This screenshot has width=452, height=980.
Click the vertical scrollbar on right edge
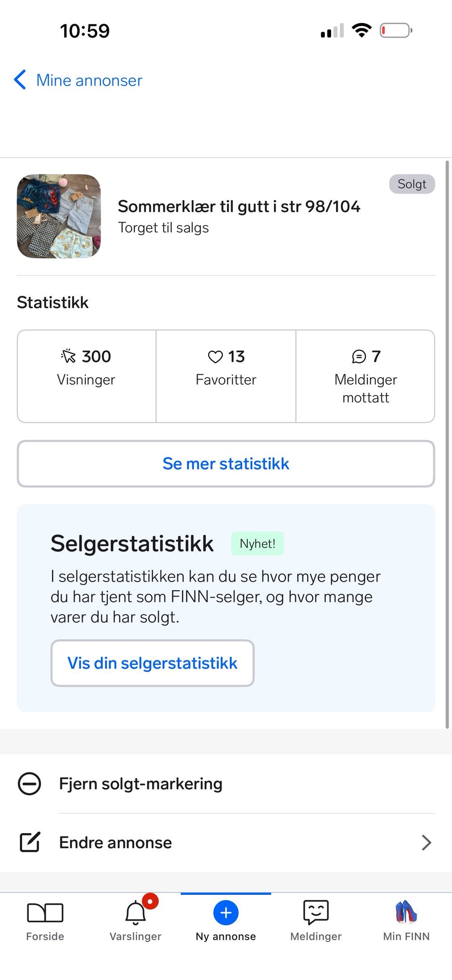447,443
